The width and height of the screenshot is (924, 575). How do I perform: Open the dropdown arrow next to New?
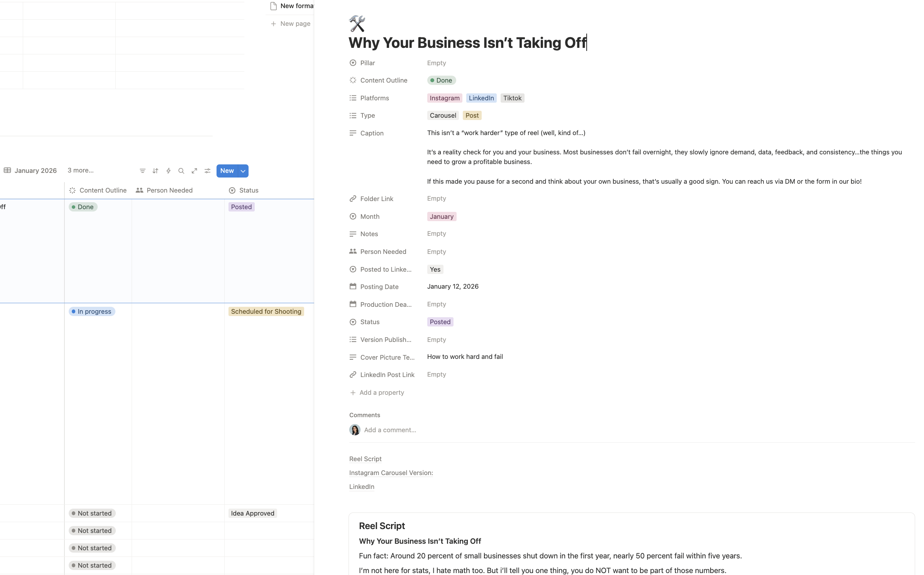coord(243,171)
